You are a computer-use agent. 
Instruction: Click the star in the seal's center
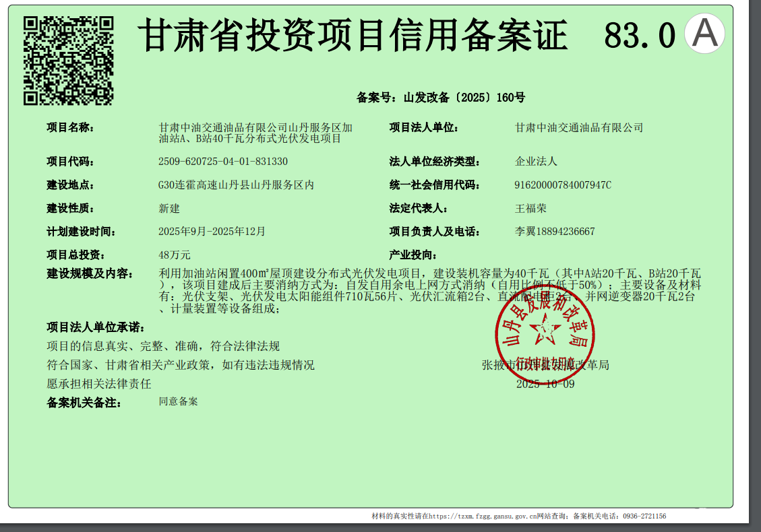click(x=544, y=331)
